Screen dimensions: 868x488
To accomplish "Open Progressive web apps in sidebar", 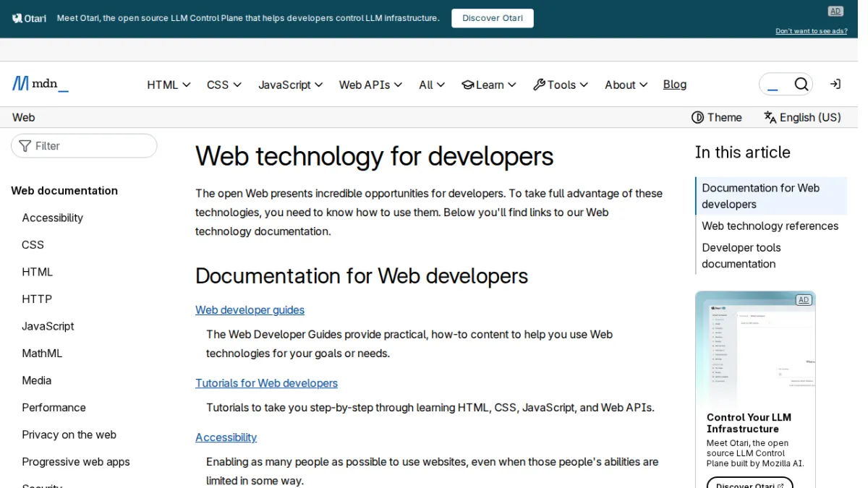I will click(76, 462).
